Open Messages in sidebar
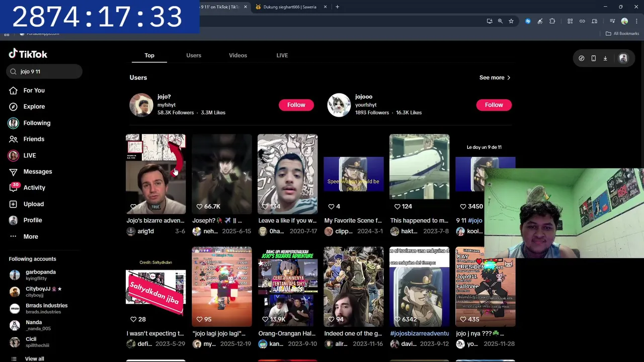This screenshot has width=644, height=362. 37,171
